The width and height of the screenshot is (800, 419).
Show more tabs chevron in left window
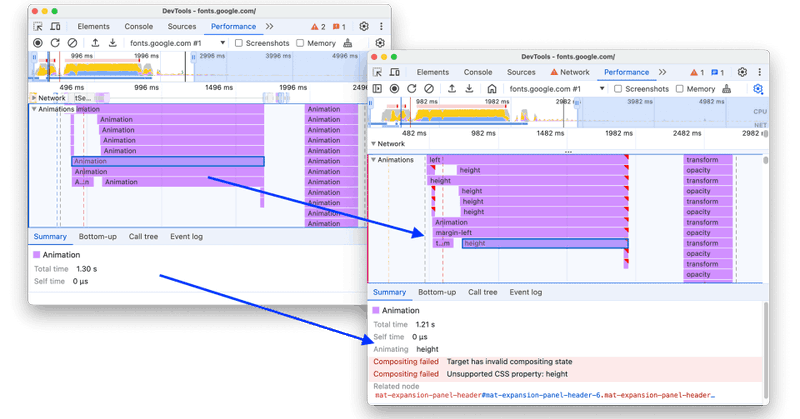click(x=269, y=27)
